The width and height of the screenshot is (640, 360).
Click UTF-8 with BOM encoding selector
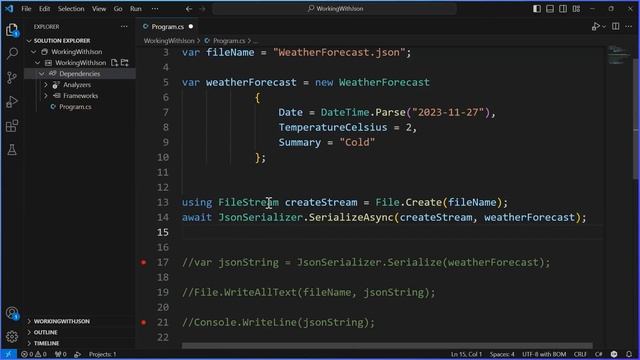click(544, 354)
